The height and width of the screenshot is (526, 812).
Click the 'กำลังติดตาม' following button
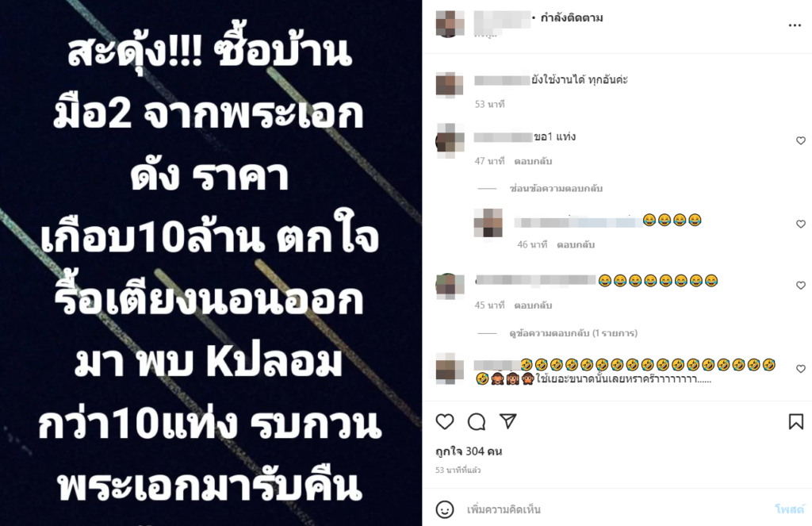(572, 18)
